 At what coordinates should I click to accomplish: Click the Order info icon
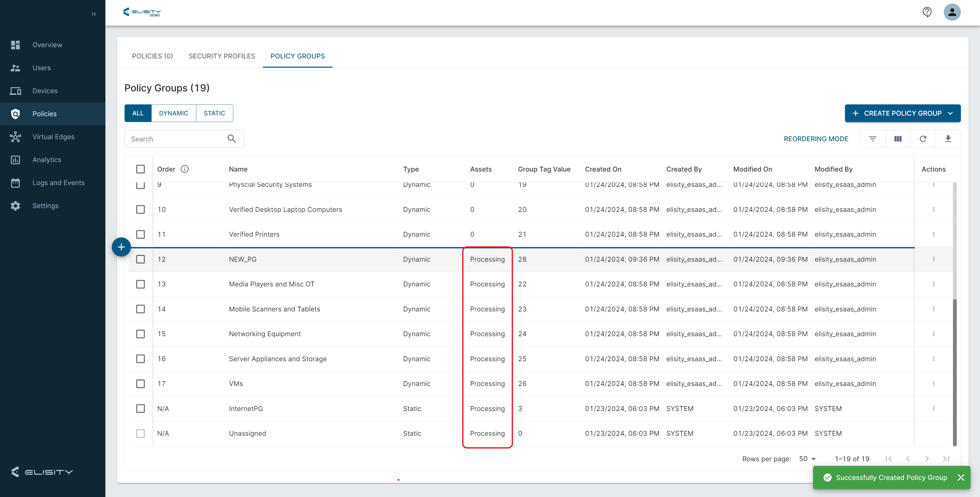point(185,169)
